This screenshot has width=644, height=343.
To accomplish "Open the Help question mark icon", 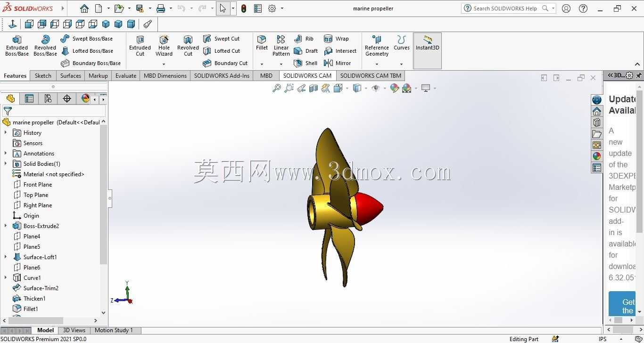I will tap(583, 8).
